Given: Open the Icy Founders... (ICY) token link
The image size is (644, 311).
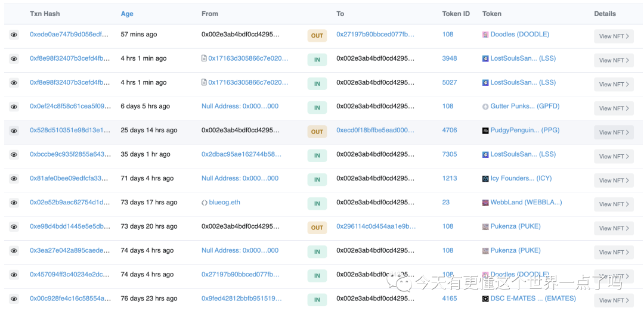Looking at the screenshot, I should tap(521, 179).
